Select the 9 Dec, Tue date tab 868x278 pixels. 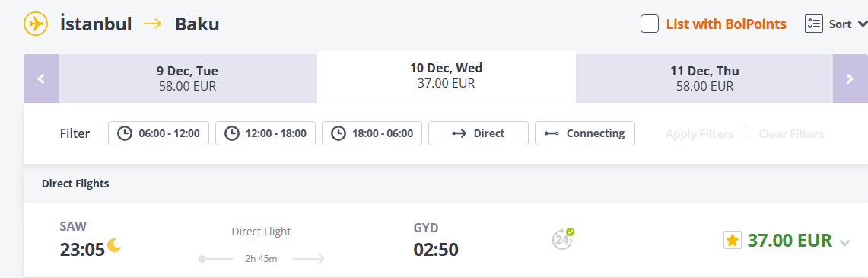point(188,78)
